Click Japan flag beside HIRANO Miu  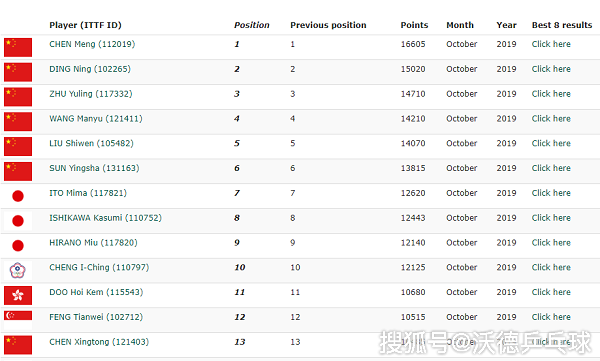tap(18, 245)
